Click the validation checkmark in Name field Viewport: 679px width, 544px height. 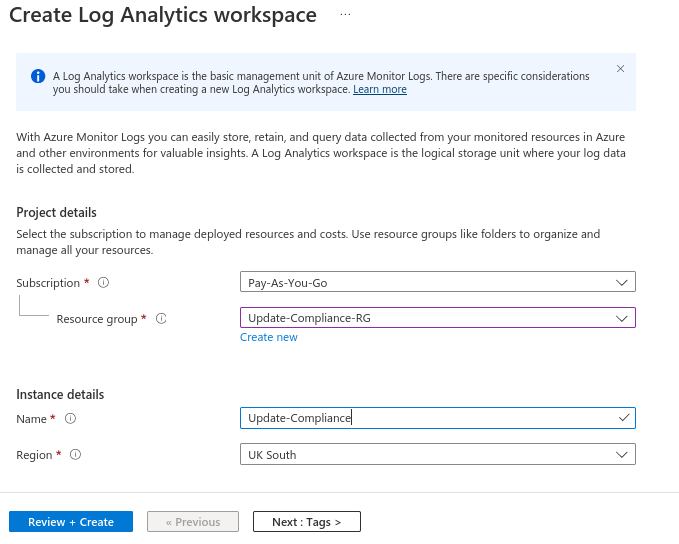tap(624, 418)
